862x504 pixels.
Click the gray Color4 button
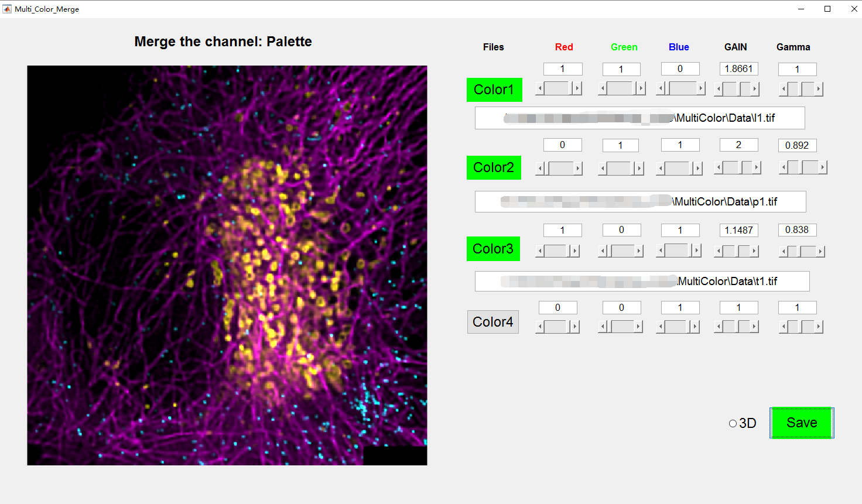click(x=493, y=322)
